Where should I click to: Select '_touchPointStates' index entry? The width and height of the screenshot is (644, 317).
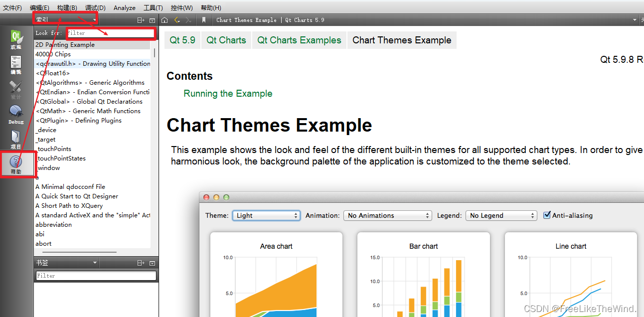pyautogui.click(x=92, y=158)
